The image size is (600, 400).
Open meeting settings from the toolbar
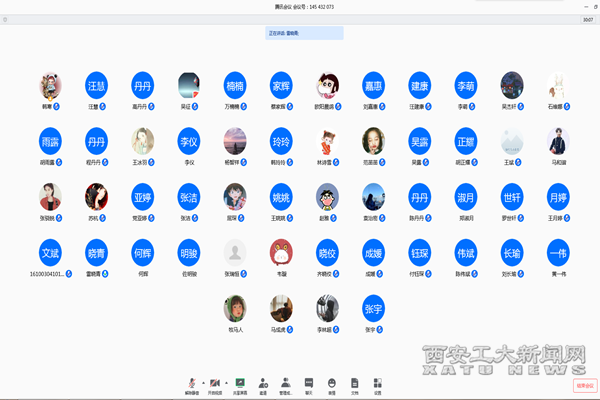[x=378, y=383]
